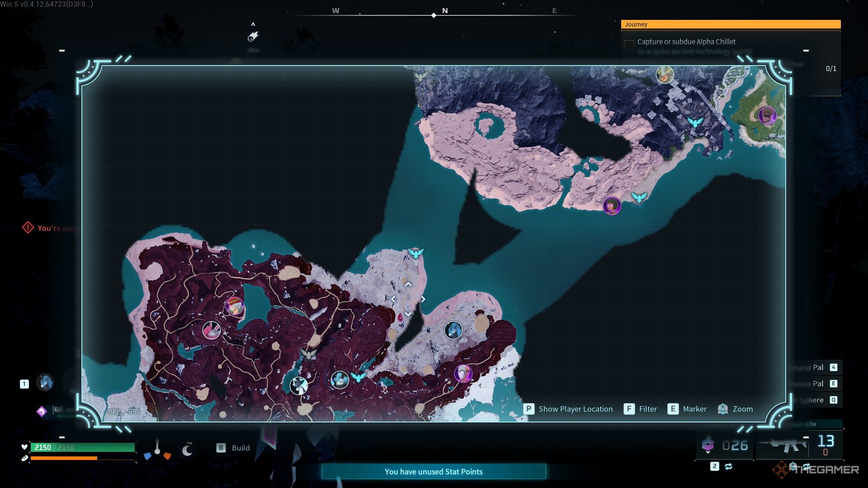The width and height of the screenshot is (868, 488).
Task: Click the right chevron of the map cursor
Action: [x=423, y=299]
